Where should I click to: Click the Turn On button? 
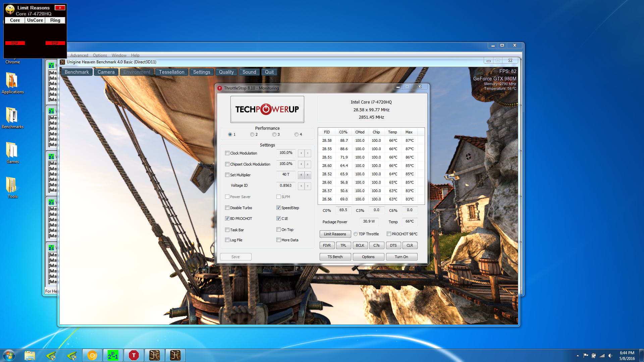tap(401, 257)
